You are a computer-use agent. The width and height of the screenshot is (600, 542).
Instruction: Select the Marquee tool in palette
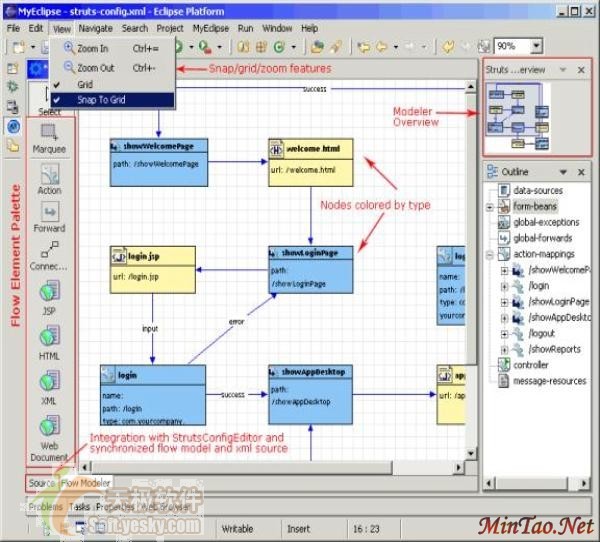coord(49,137)
